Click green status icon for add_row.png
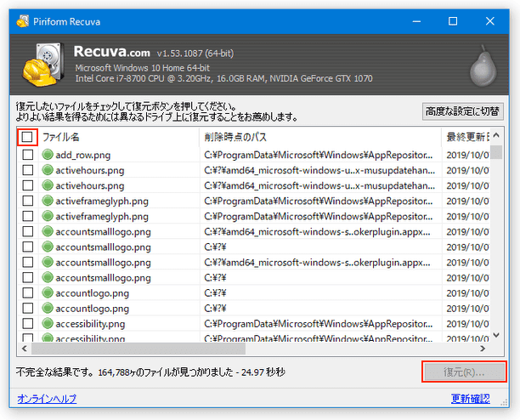Screen dimensions: 520x420 pyautogui.click(x=48, y=155)
